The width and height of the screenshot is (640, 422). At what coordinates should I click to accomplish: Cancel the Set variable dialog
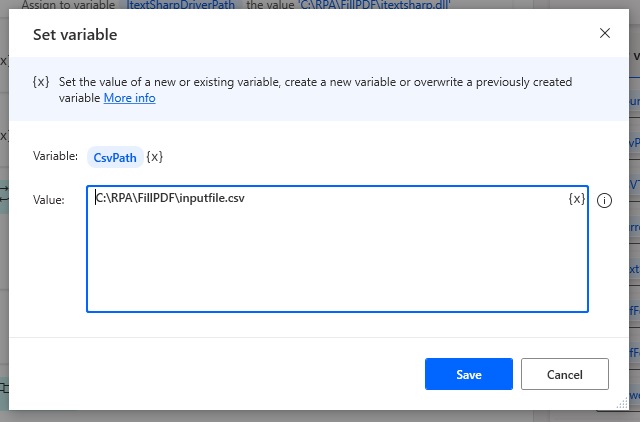564,374
